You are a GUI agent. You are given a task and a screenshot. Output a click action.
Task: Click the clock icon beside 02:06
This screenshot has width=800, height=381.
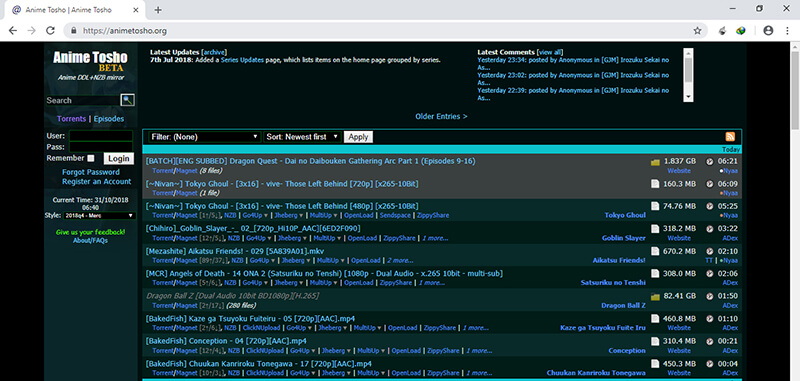[x=709, y=274]
